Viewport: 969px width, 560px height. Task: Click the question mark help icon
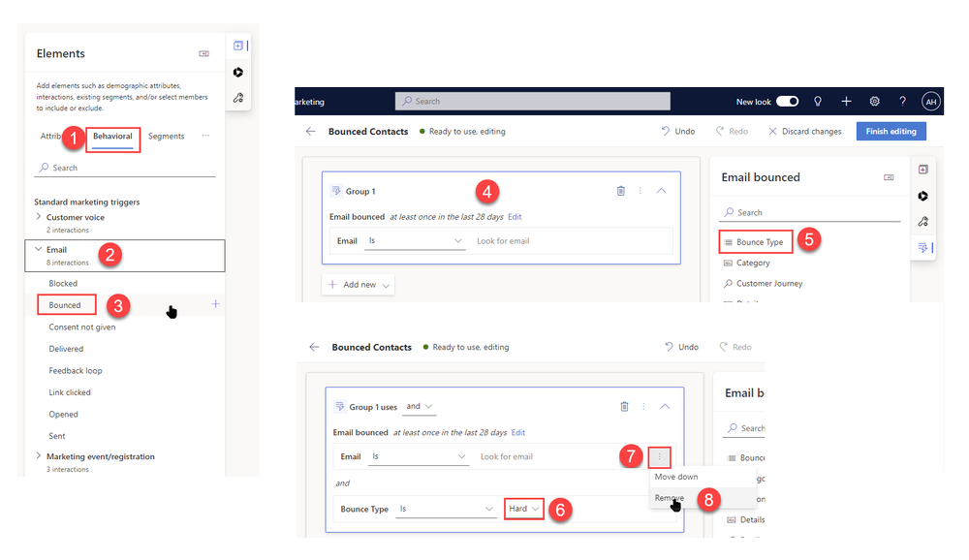(902, 101)
